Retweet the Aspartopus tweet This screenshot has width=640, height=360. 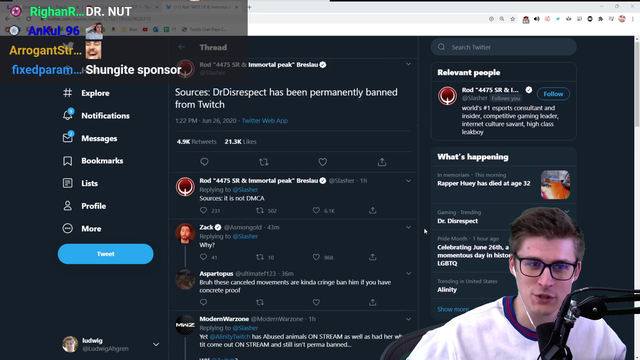point(260,302)
